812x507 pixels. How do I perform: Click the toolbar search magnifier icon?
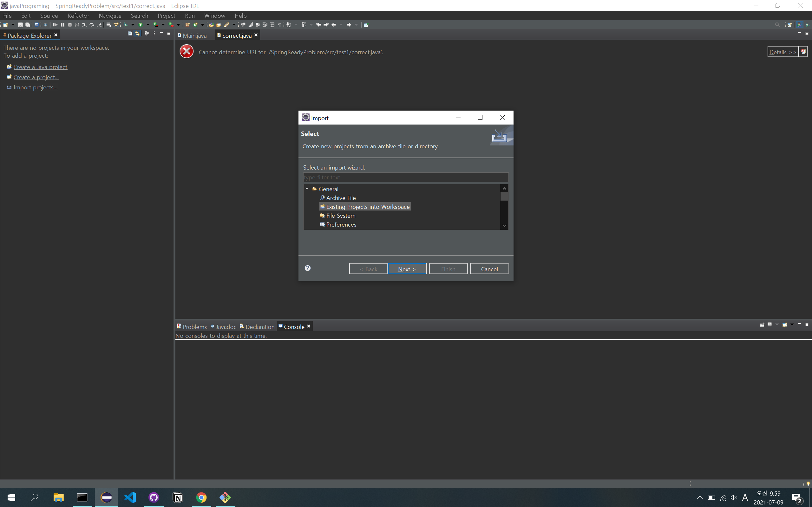(x=777, y=25)
